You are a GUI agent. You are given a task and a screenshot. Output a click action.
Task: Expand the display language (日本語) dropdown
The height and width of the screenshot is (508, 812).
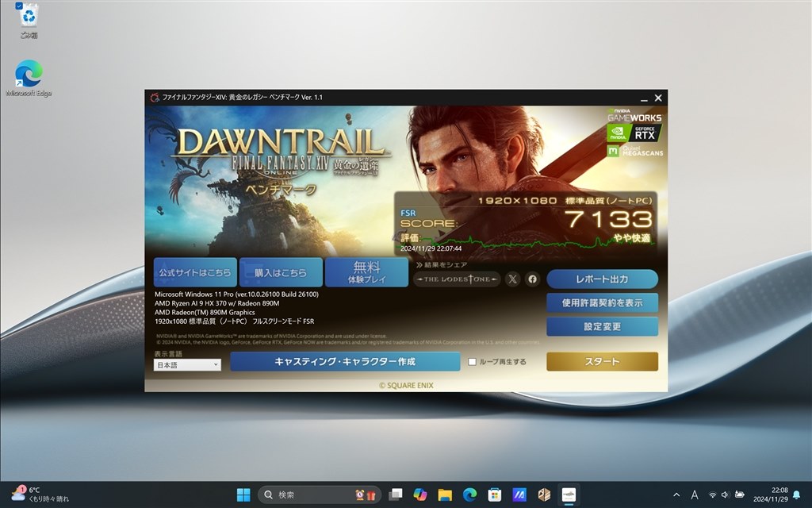(x=187, y=365)
